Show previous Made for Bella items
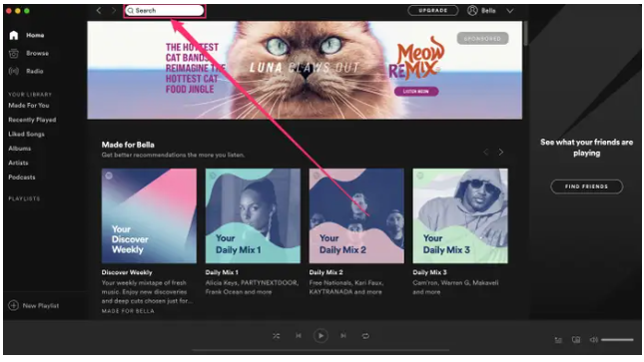Viewport: 644px width, 362px height. pyautogui.click(x=486, y=153)
